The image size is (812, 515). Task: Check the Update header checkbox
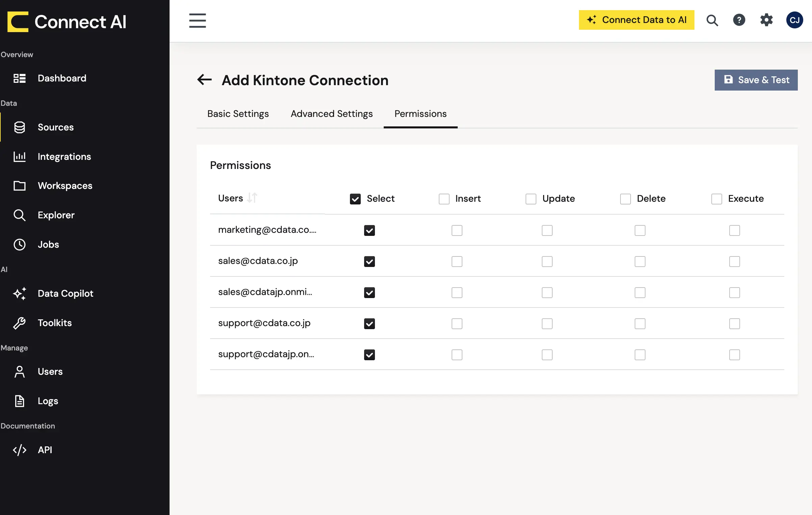pos(531,199)
